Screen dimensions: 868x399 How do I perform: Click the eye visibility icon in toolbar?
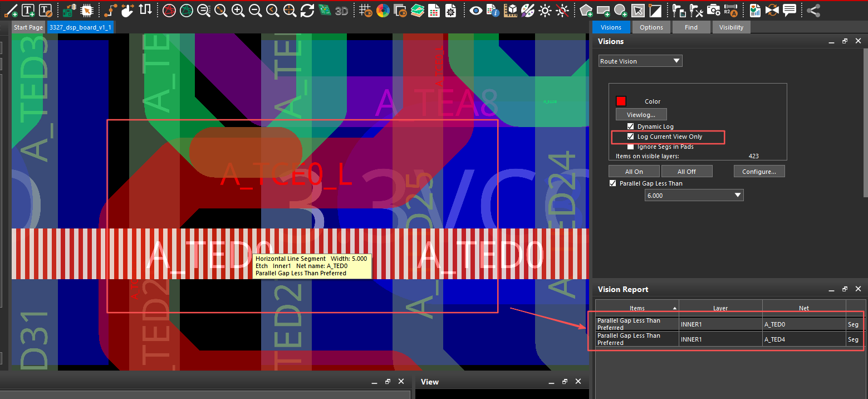[475, 10]
